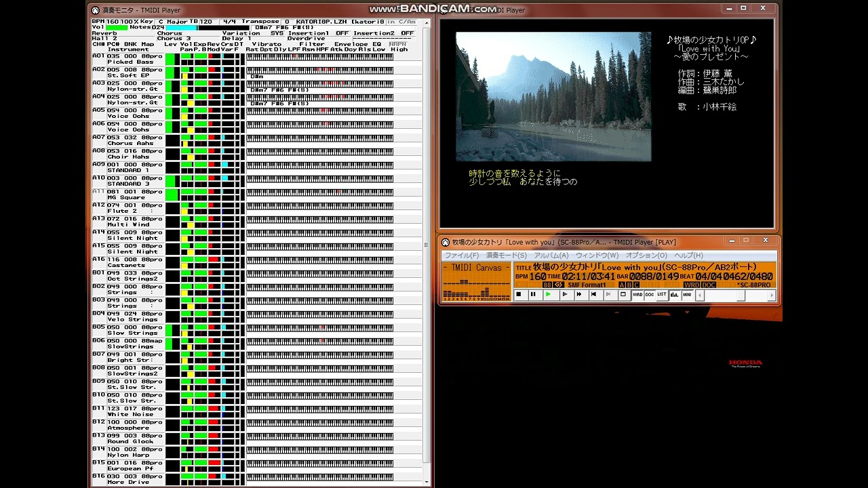Open the WRD display window

pos(637,295)
